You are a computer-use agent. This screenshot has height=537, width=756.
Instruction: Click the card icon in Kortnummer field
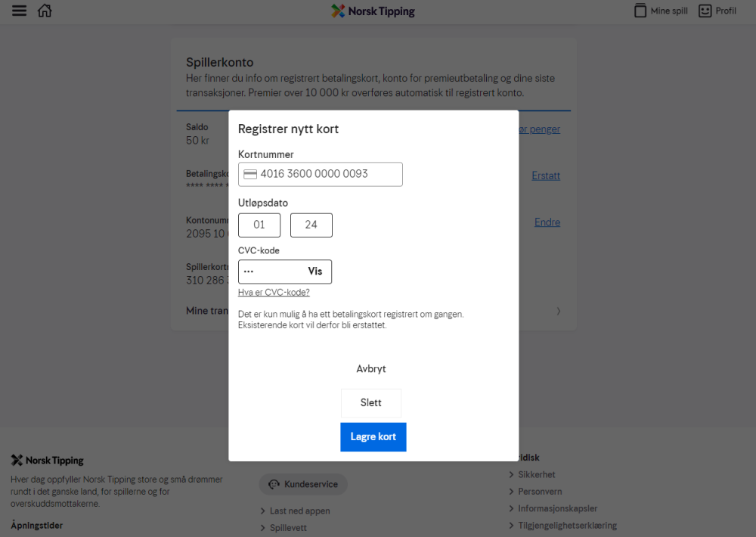pos(250,174)
